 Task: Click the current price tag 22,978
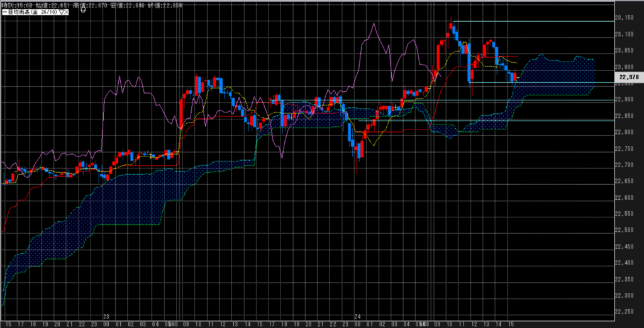tap(629, 77)
